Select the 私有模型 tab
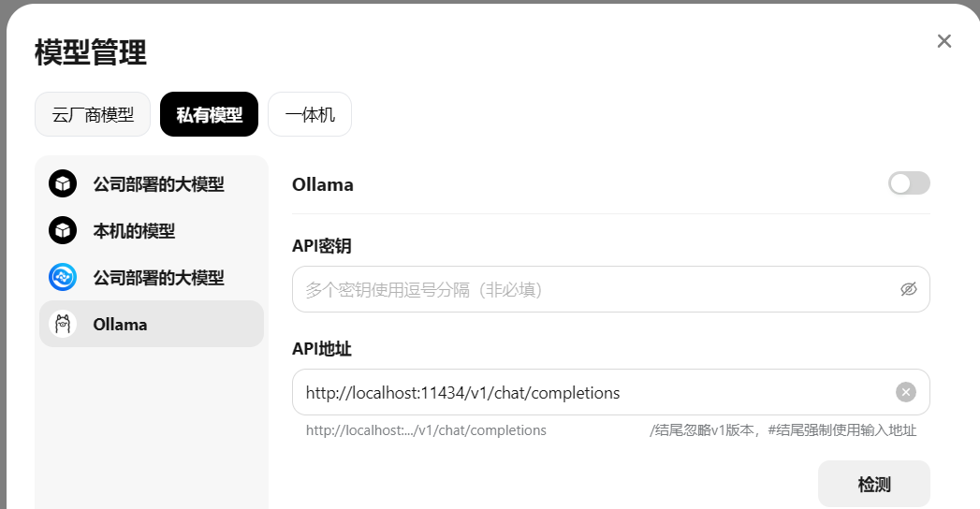The height and width of the screenshot is (509, 980). tap(209, 114)
